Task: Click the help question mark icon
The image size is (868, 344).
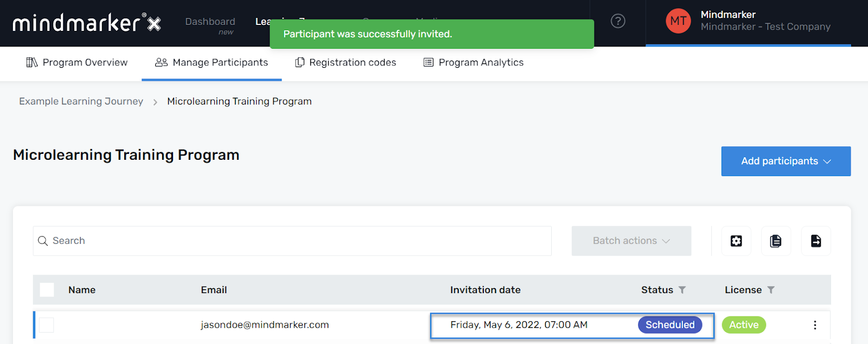Action: click(x=618, y=21)
